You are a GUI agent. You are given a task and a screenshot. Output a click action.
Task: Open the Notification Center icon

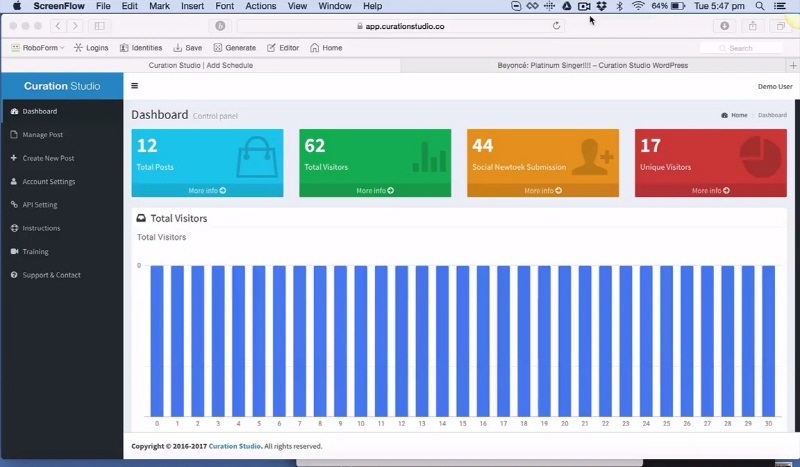pyautogui.click(x=779, y=6)
